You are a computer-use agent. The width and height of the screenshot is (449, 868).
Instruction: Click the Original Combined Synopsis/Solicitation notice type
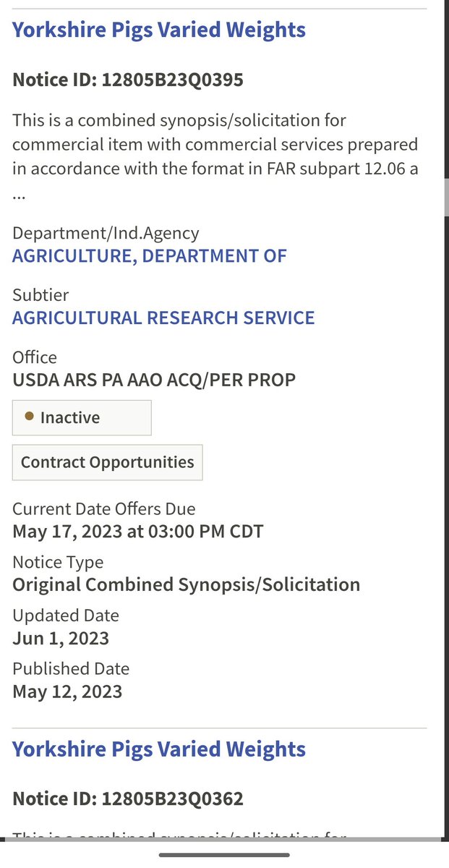186,584
